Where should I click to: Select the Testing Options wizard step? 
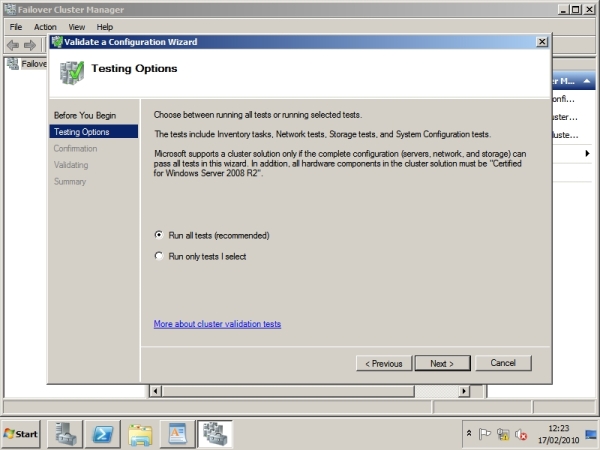pyautogui.click(x=94, y=132)
